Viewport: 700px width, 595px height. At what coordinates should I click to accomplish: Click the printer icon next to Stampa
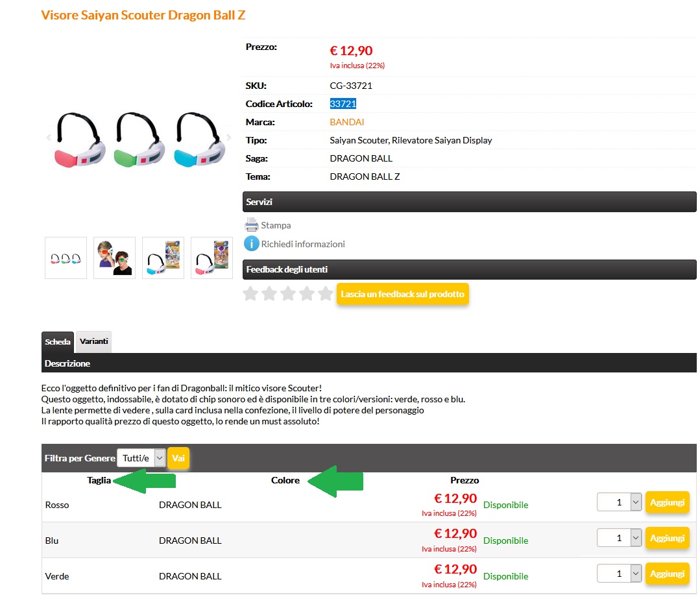point(251,225)
